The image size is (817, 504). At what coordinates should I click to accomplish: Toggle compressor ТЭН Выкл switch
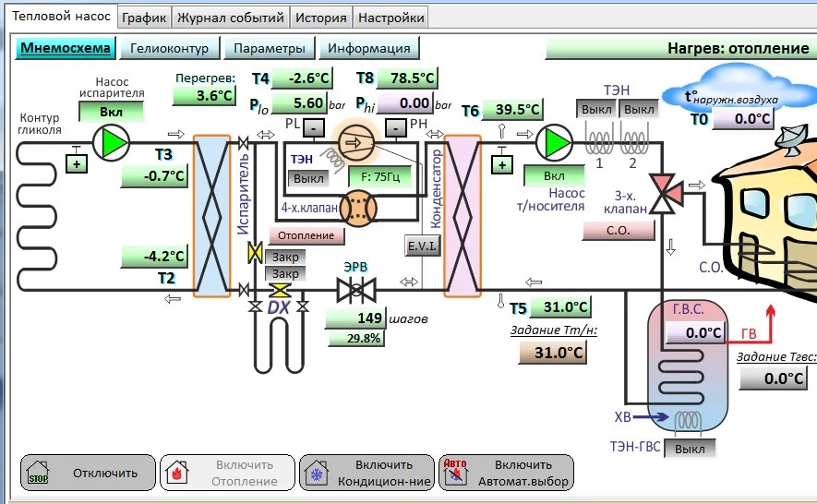(x=308, y=179)
